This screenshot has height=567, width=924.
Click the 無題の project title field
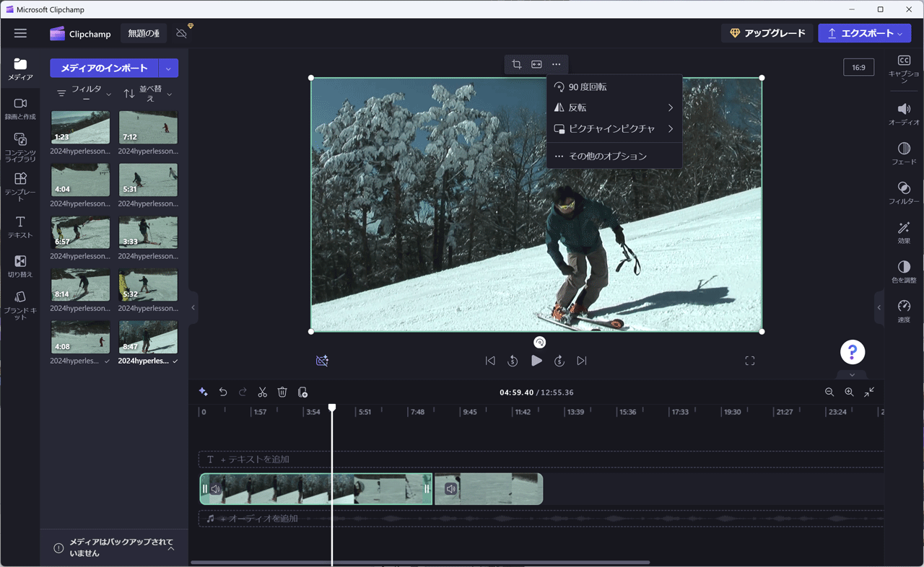point(144,33)
